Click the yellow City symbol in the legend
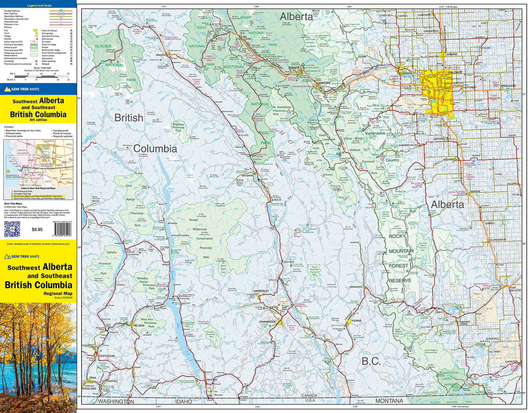The image size is (532, 413). pos(35,30)
